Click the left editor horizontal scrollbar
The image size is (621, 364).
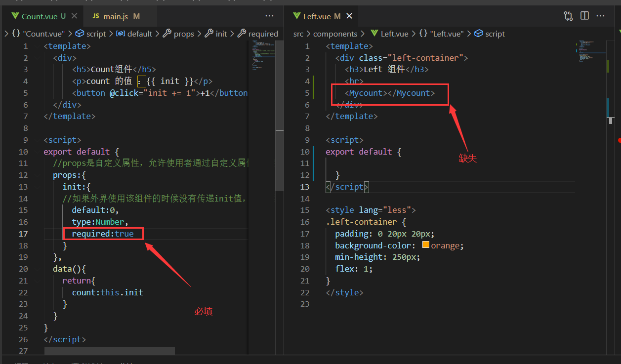pos(110,351)
